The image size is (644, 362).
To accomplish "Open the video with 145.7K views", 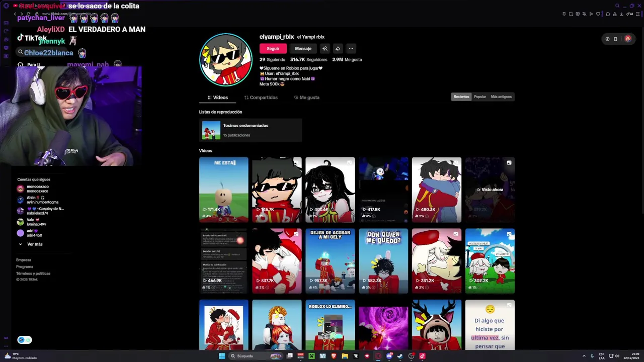I will pyautogui.click(x=277, y=190).
